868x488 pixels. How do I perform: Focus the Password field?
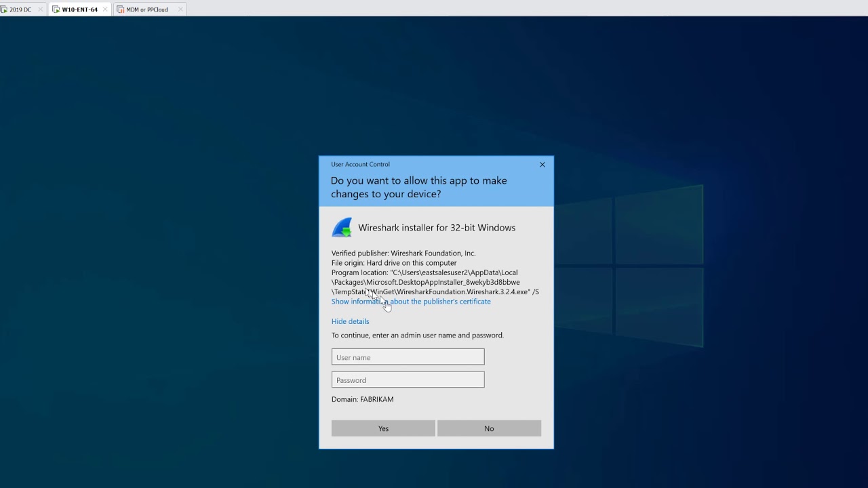[408, 380]
